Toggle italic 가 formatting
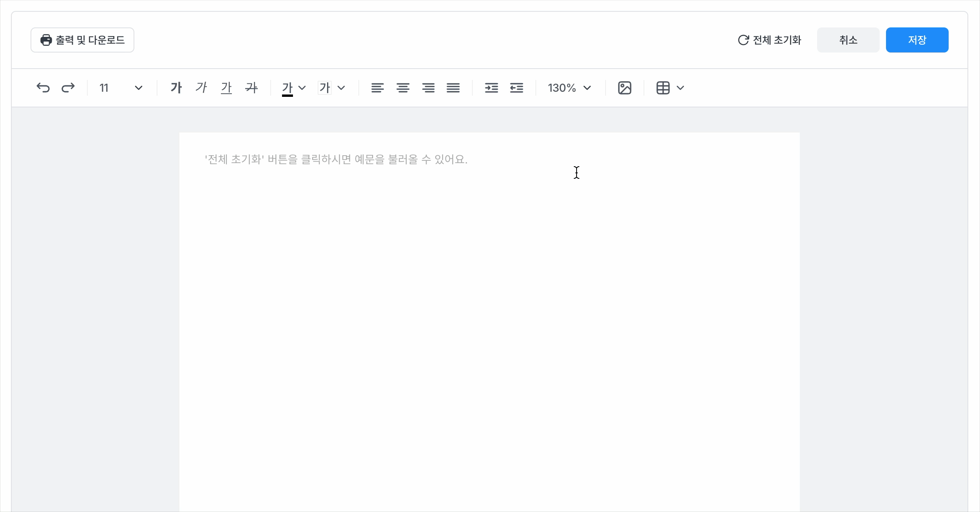 tap(201, 87)
